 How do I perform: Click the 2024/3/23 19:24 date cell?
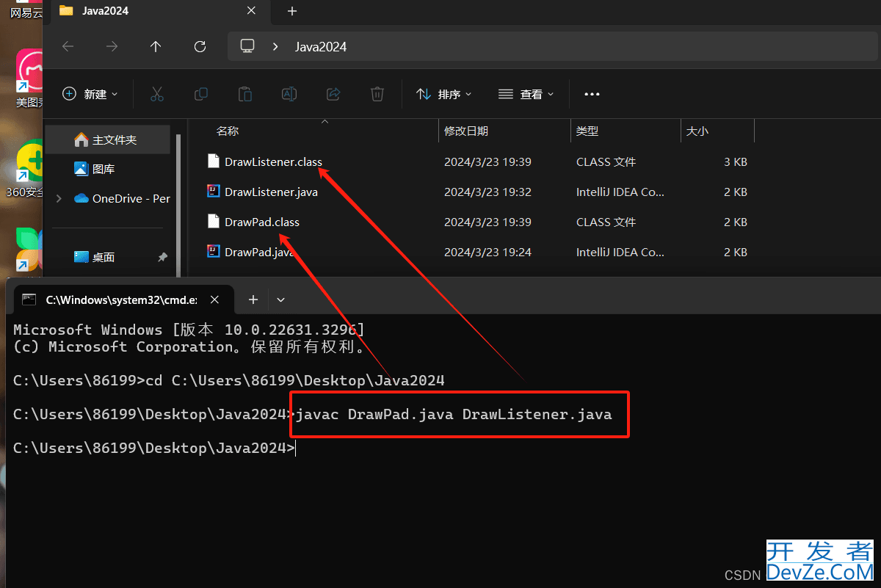click(487, 252)
